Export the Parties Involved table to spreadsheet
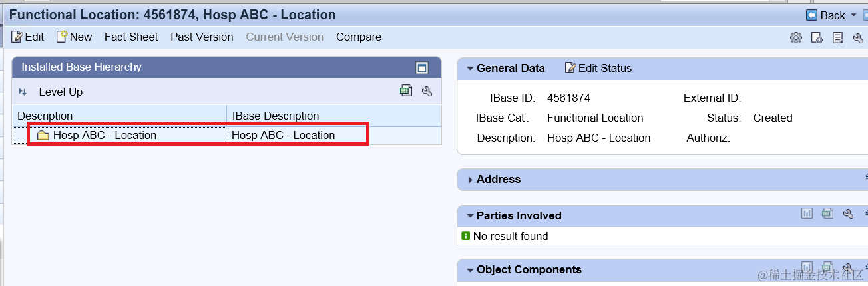Screen dimensions: 868x286 [827, 214]
